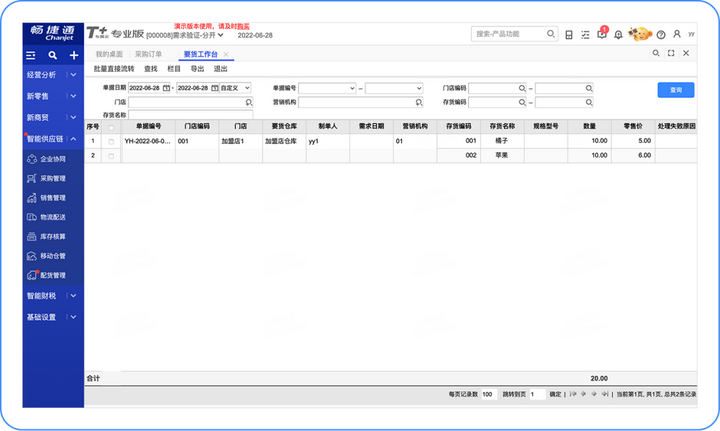Screen dimensions: 720x431
Task: Click the 营销机构 lookup magnifier icon
Action: coord(419,102)
